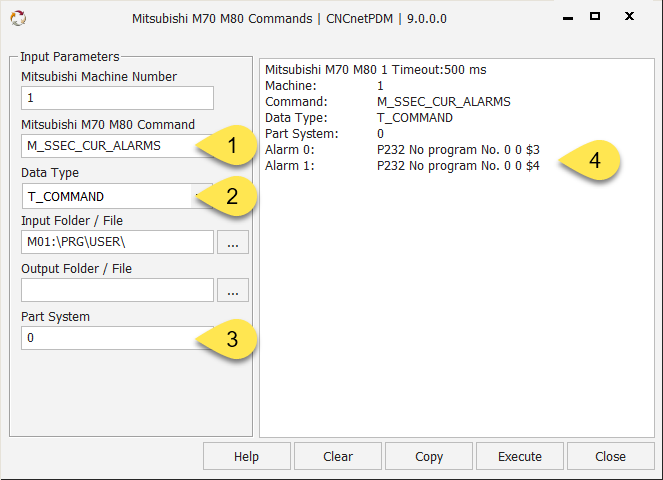Image resolution: width=663 pixels, height=480 pixels.
Task: Click the 'Data Type:' output row
Action: point(359,118)
